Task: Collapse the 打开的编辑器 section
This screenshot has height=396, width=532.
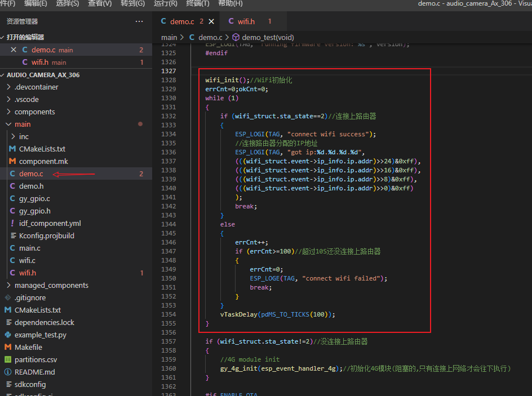Action: [x=25, y=37]
